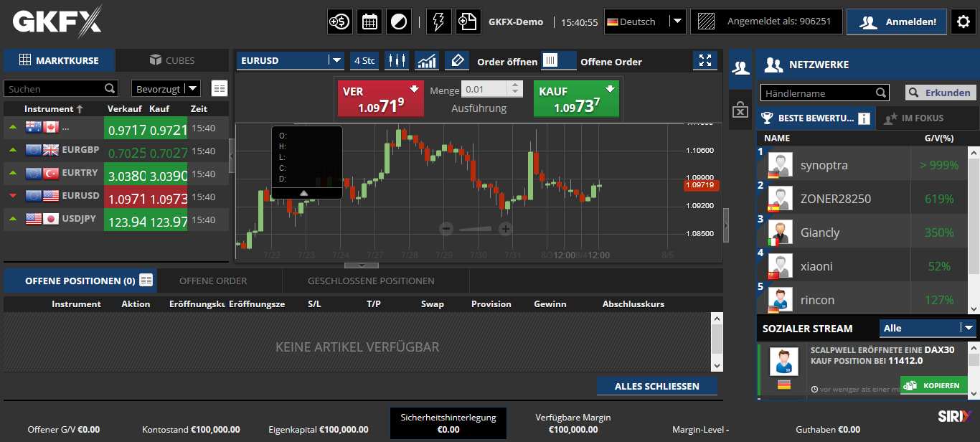Click the chart zoom slider track
This screenshot has height=442, width=980.
(476, 229)
